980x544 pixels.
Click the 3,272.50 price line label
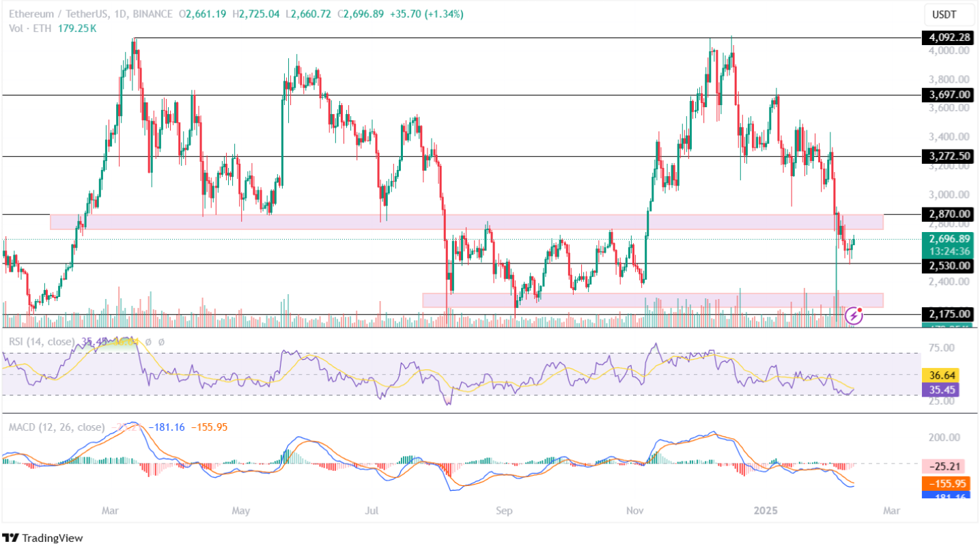pos(948,156)
